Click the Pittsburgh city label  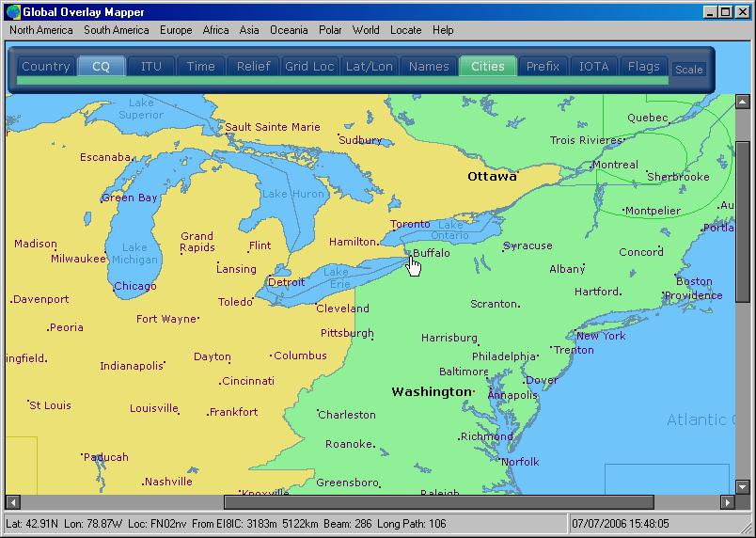point(347,334)
